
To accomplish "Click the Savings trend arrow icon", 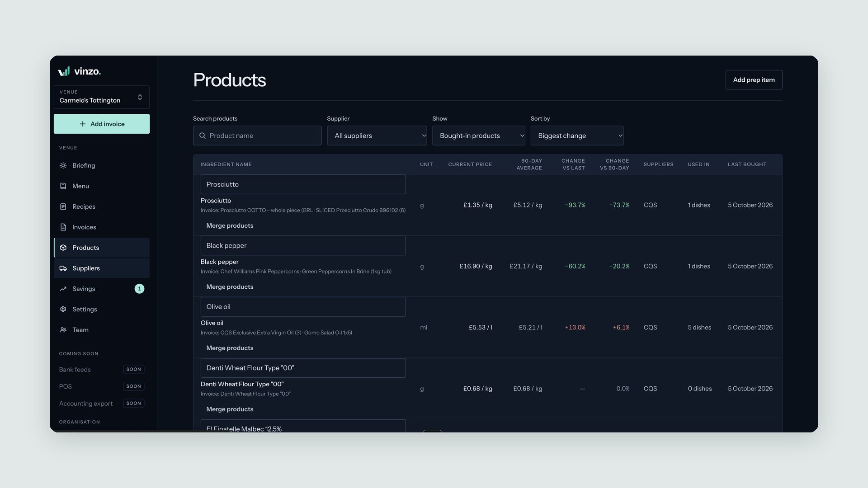I will pyautogui.click(x=63, y=289).
